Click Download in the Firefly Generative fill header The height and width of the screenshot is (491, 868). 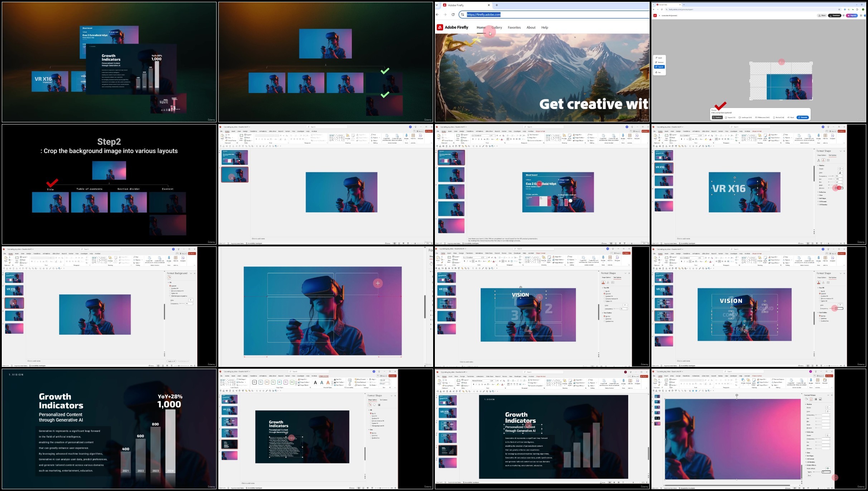(835, 15)
